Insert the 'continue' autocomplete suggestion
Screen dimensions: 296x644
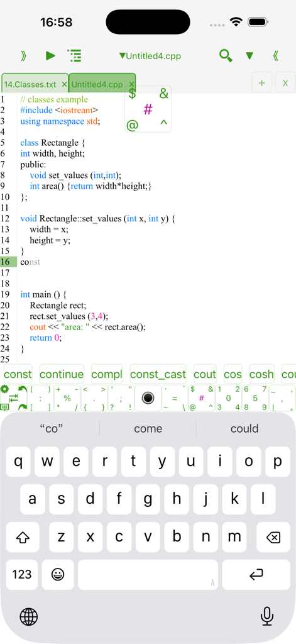coord(62,374)
